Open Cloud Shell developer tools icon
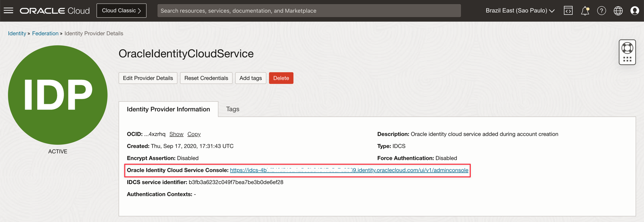This screenshot has width=644, height=222. 568,11
